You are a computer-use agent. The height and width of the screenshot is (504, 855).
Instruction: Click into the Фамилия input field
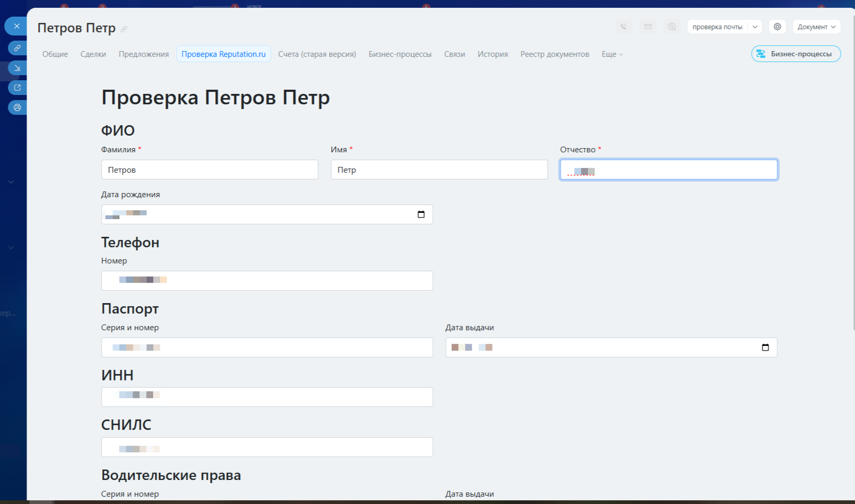click(209, 170)
